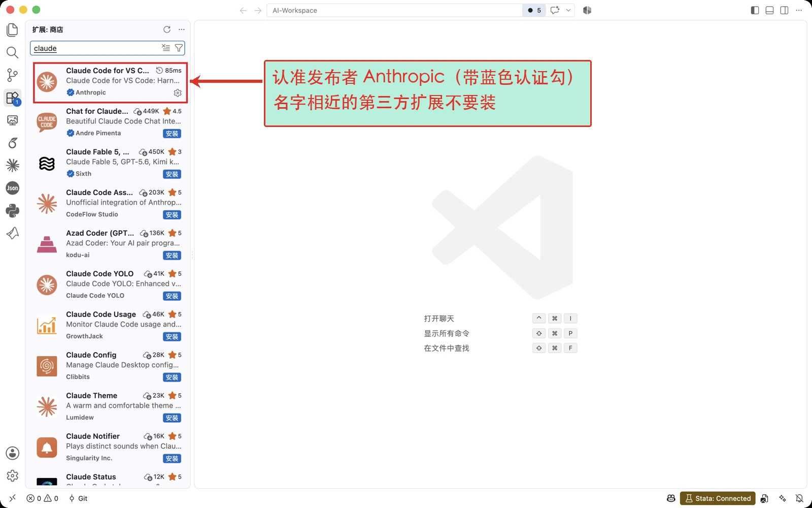Open Manage gear for Claude Code for VS Code

pyautogui.click(x=178, y=93)
